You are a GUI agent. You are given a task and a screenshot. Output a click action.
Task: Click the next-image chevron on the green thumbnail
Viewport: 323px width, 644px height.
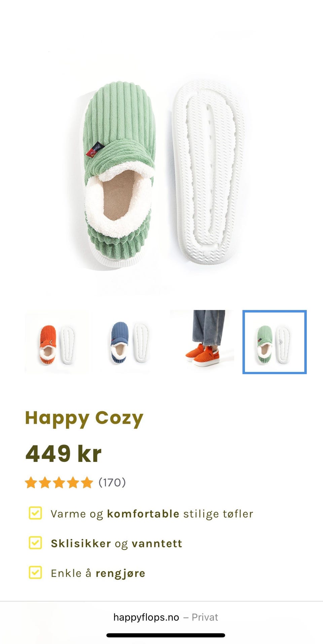pos(281,342)
